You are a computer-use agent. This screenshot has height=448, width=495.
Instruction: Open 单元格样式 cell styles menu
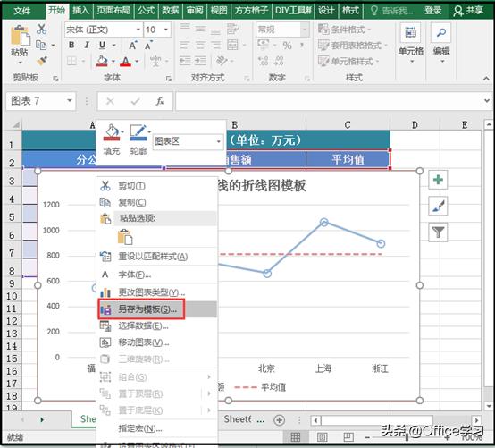(348, 61)
